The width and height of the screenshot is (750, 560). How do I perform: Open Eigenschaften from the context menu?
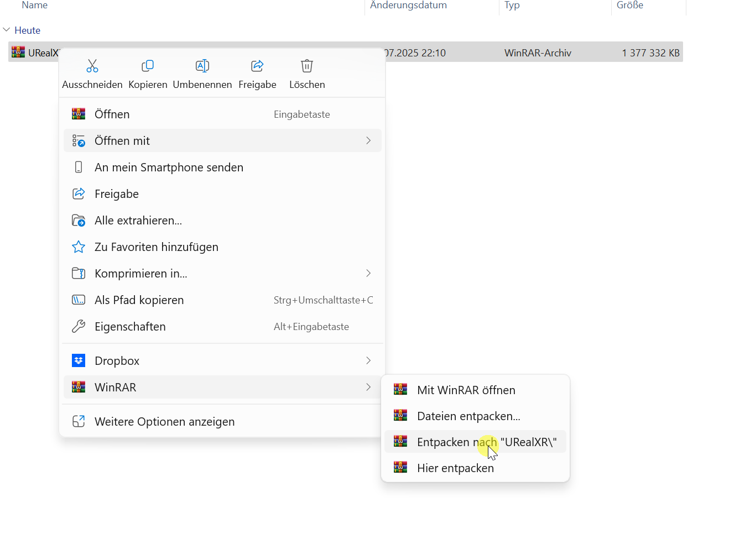130,327
